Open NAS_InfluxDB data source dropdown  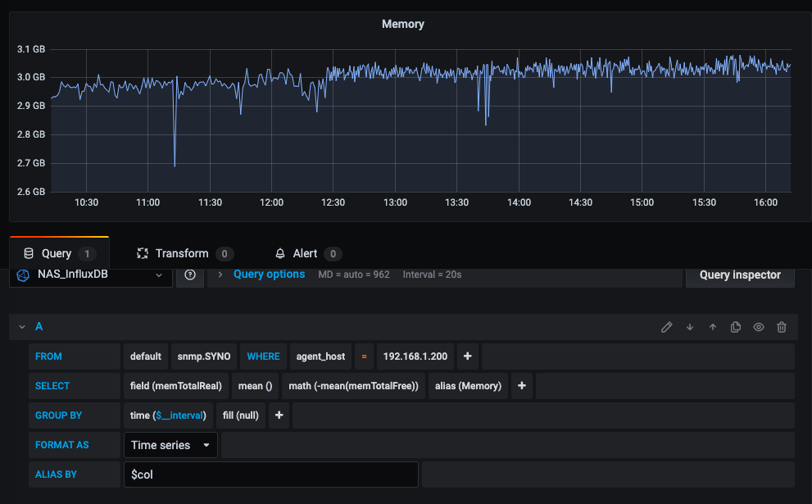coord(91,275)
